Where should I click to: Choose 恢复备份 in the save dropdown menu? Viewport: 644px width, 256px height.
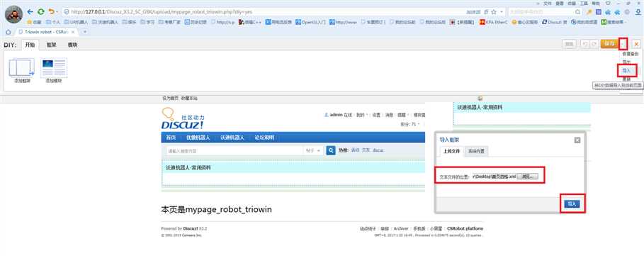pos(631,54)
